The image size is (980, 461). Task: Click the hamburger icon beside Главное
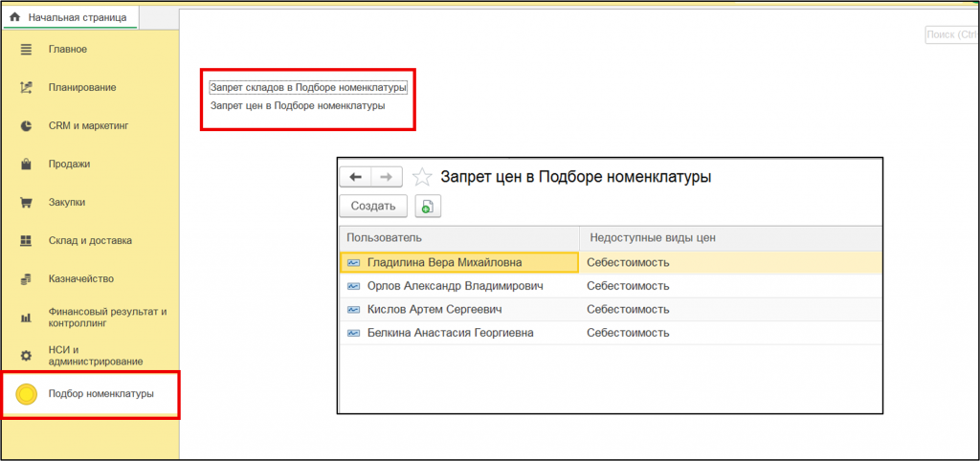tap(26, 50)
